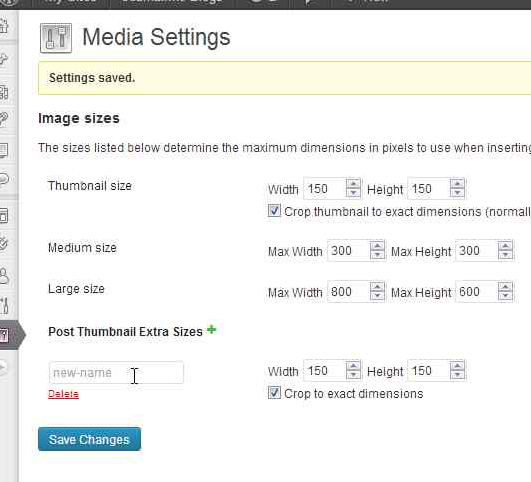The height and width of the screenshot is (482, 531).
Task: Open the Tools sidebar icon
Action: tap(4, 306)
